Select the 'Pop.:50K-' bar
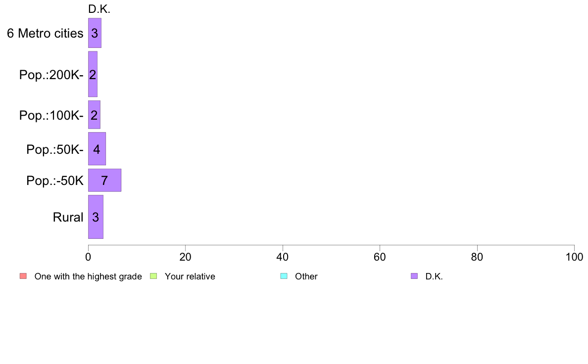Viewport: 588px width, 364px height. [x=97, y=149]
